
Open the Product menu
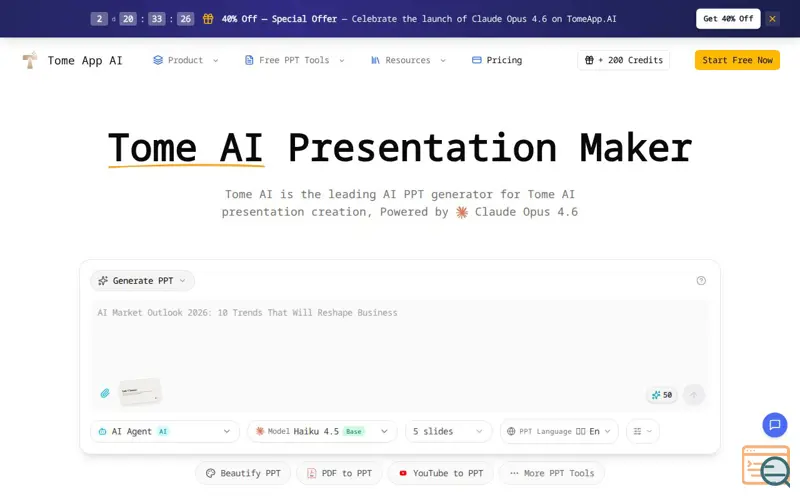click(x=185, y=60)
